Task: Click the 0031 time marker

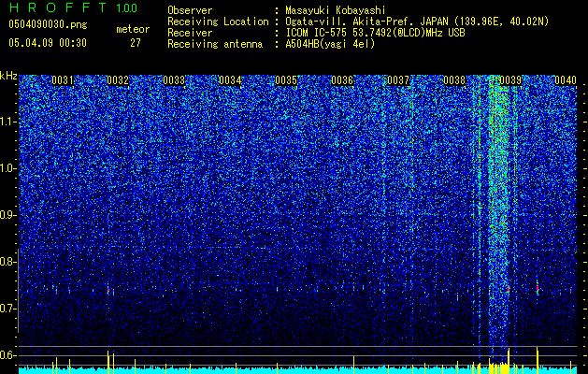Action: pos(63,80)
